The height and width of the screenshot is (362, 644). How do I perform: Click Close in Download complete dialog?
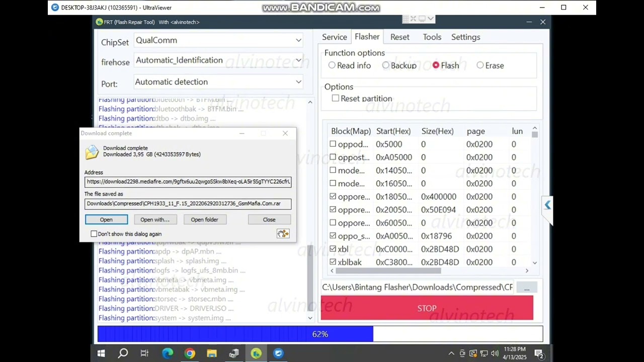[269, 220]
